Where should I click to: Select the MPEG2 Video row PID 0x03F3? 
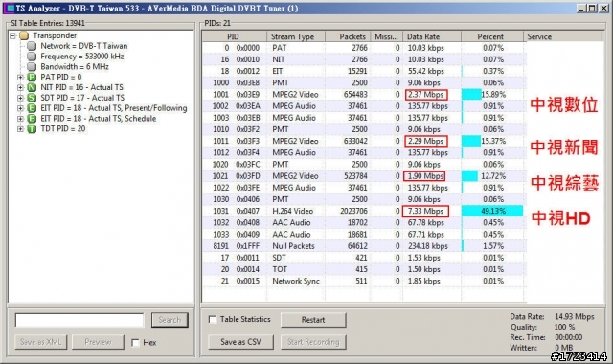pyautogui.click(x=364, y=141)
